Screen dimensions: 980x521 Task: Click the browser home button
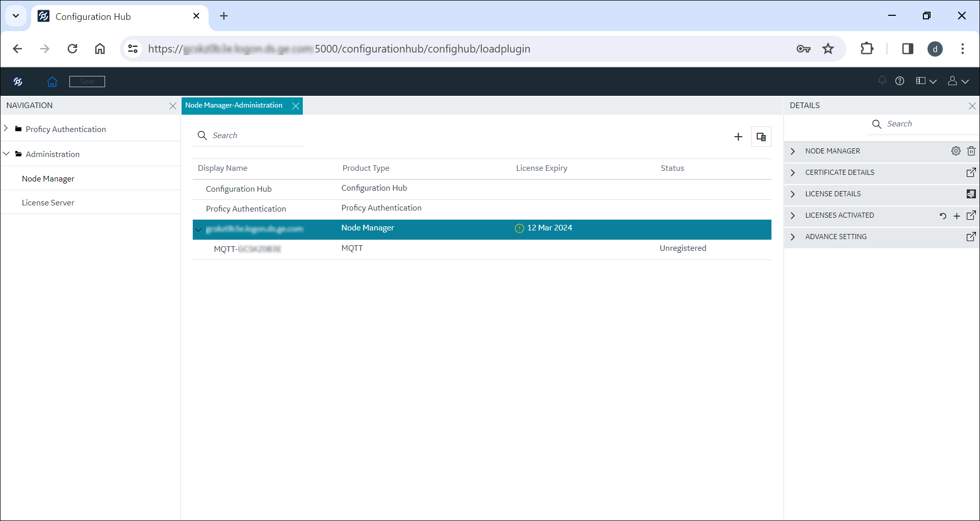(100, 49)
